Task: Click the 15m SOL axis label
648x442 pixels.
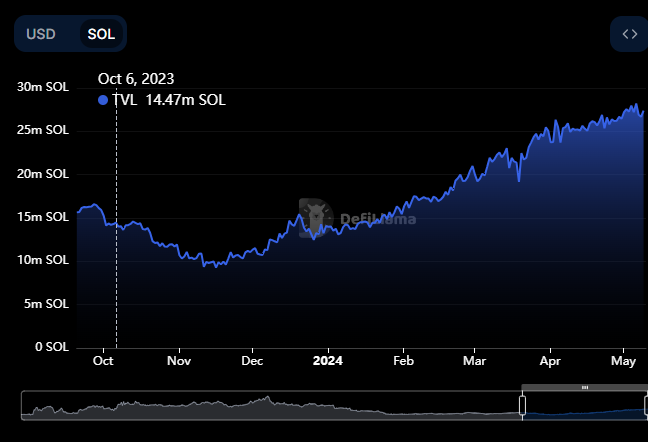Action: pos(43,217)
